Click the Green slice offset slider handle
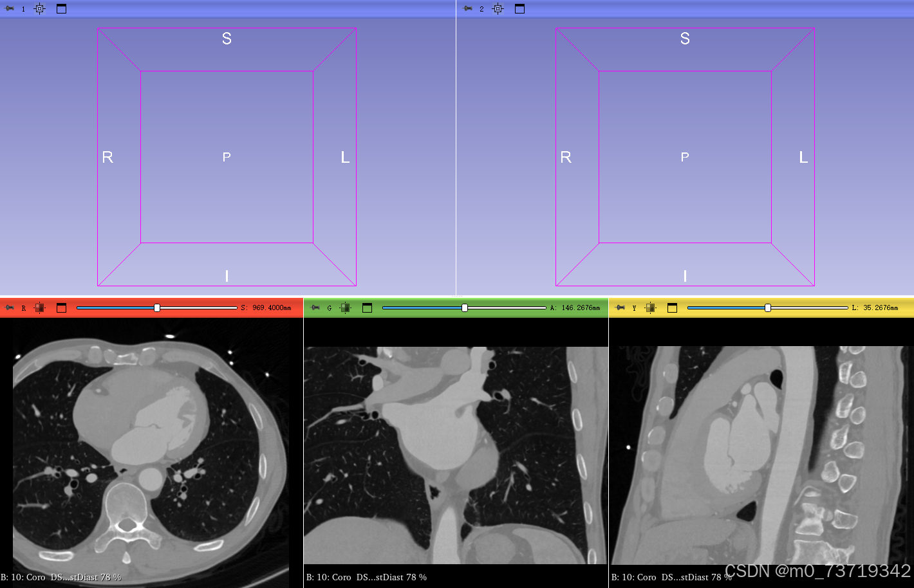This screenshot has height=588, width=914. coord(465,308)
